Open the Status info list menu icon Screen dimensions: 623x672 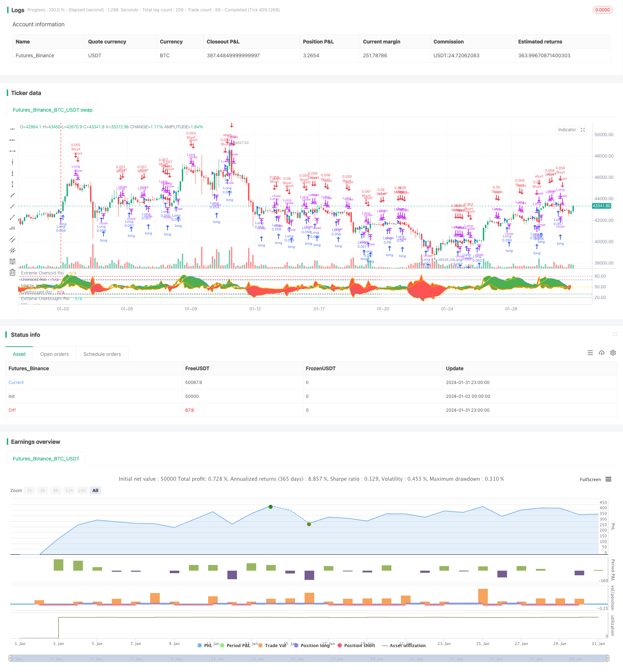590,353
